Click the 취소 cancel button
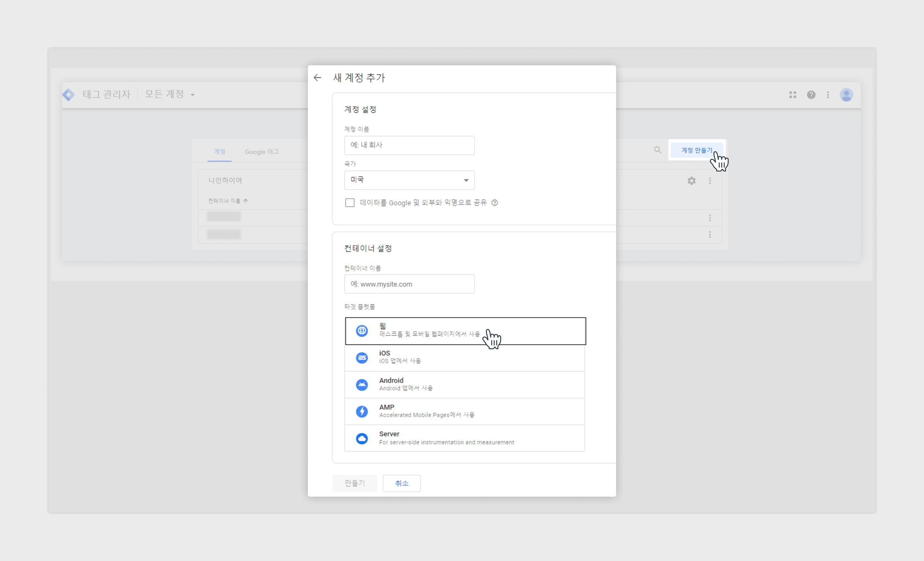 click(401, 483)
